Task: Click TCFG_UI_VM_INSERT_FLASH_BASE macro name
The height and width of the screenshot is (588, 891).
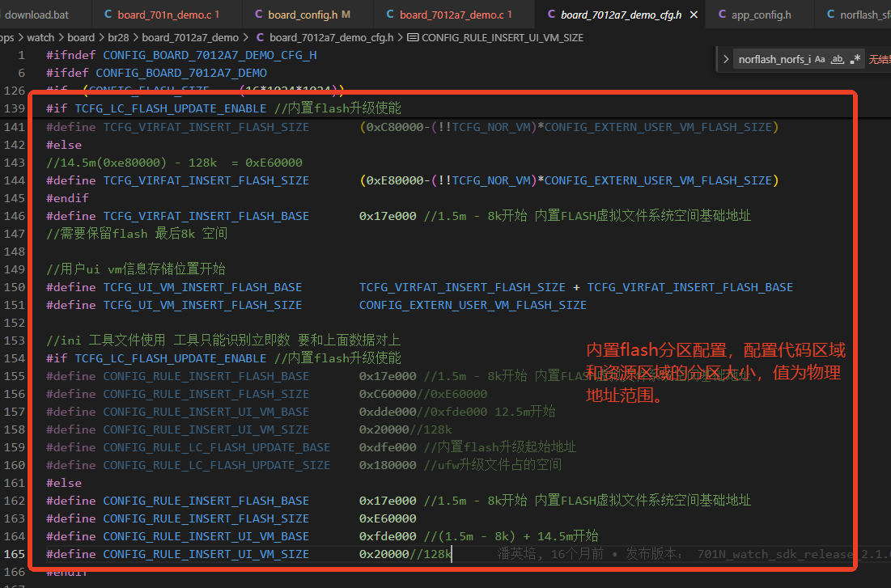Action: [x=202, y=287]
